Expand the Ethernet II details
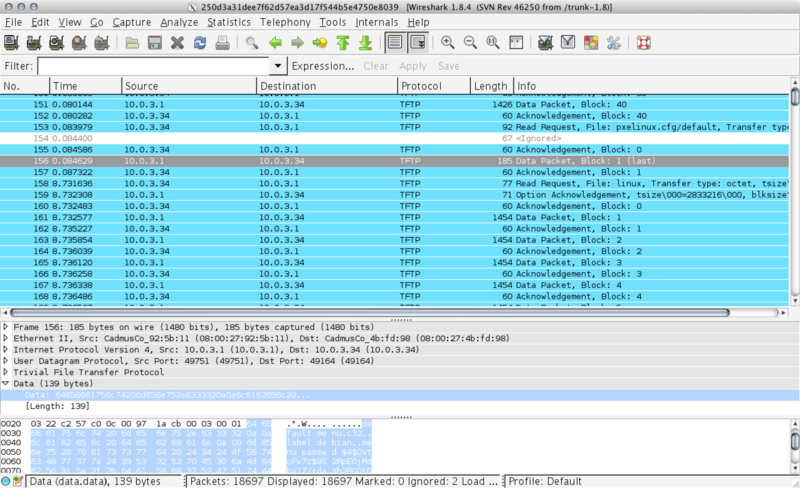 (6, 338)
